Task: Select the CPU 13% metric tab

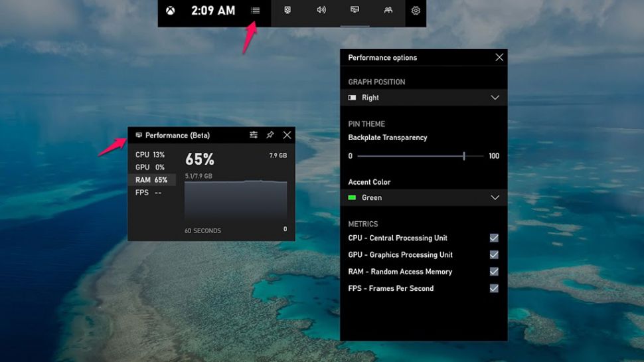Action: [x=151, y=155]
